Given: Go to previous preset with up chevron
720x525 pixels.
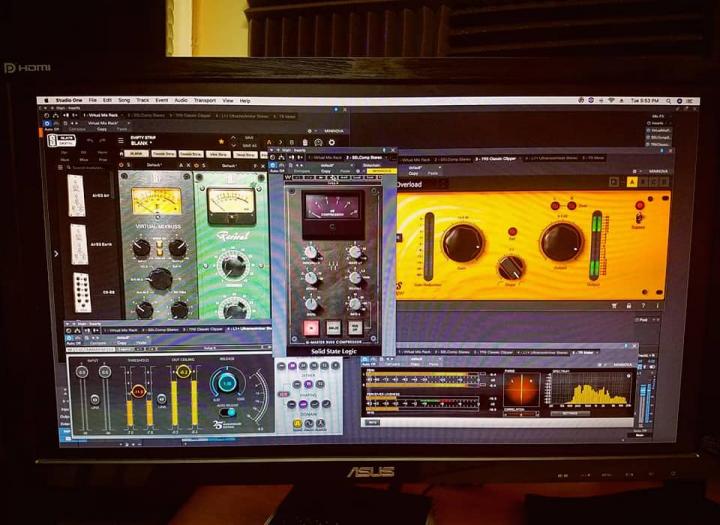Looking at the screenshot, I should [x=233, y=138].
